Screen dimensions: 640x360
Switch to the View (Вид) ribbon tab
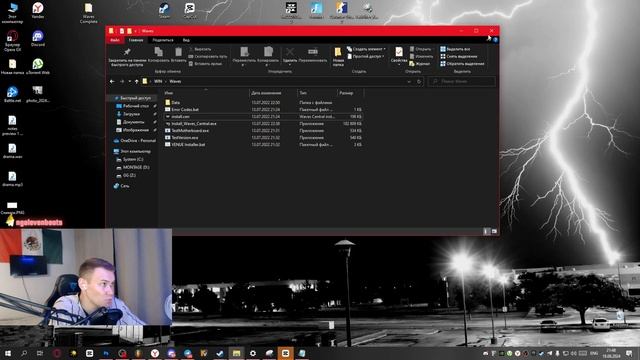(x=186, y=40)
